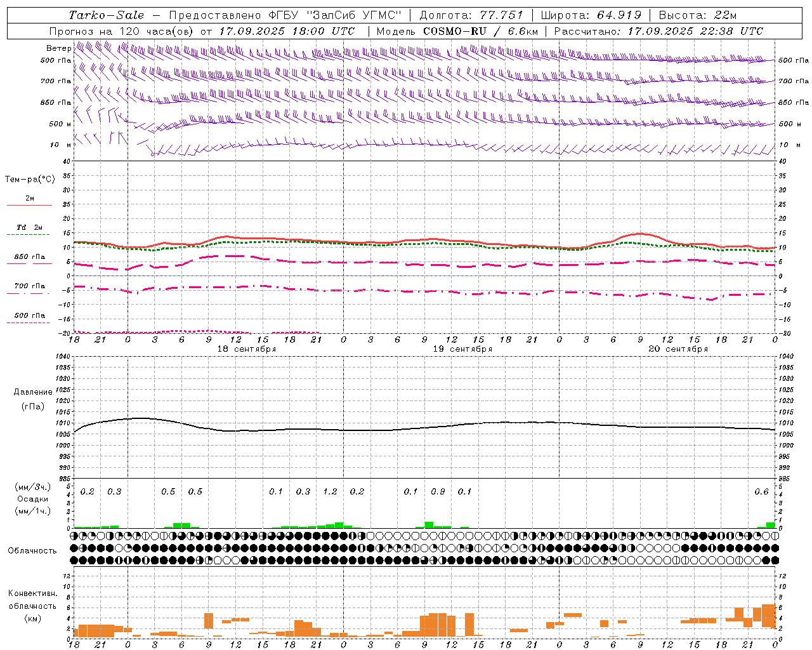Click the 'Облачность' cloudiness label
This screenshot has height=650, width=812.
[32, 551]
